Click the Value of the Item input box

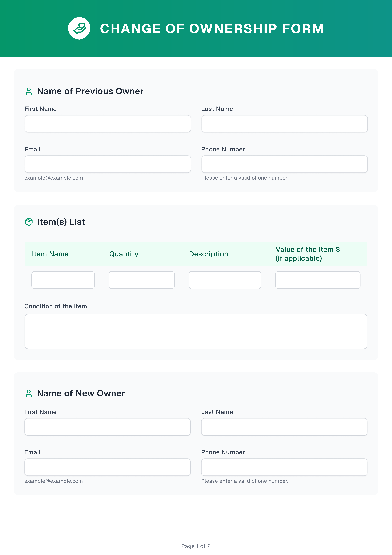pos(318,280)
